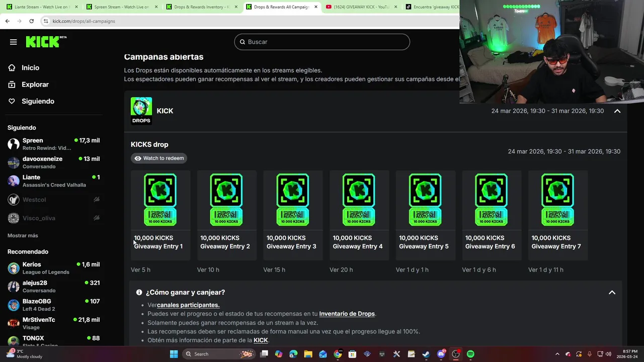Open Spotify from taskbar

(470, 354)
